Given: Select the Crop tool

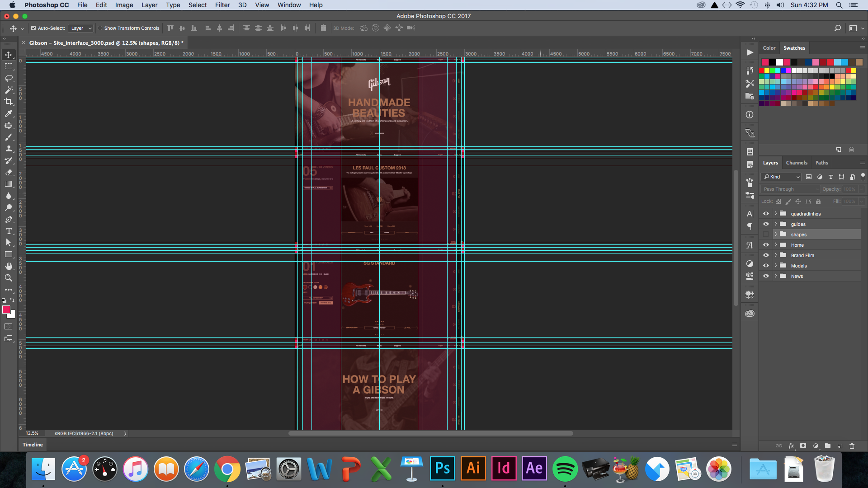Looking at the screenshot, I should point(9,102).
